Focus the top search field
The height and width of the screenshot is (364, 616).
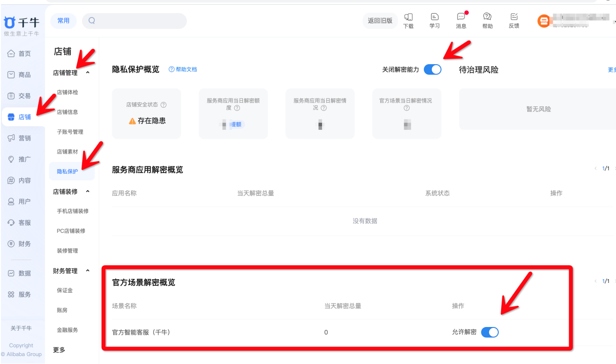(134, 21)
